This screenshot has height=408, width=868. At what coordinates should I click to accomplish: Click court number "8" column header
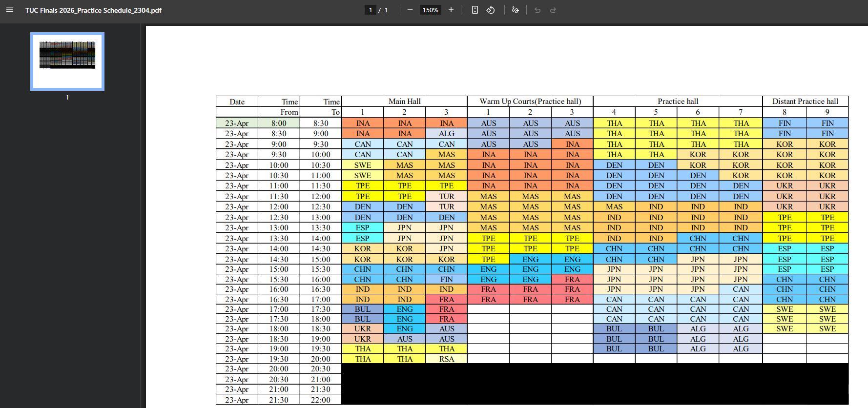[785, 112]
